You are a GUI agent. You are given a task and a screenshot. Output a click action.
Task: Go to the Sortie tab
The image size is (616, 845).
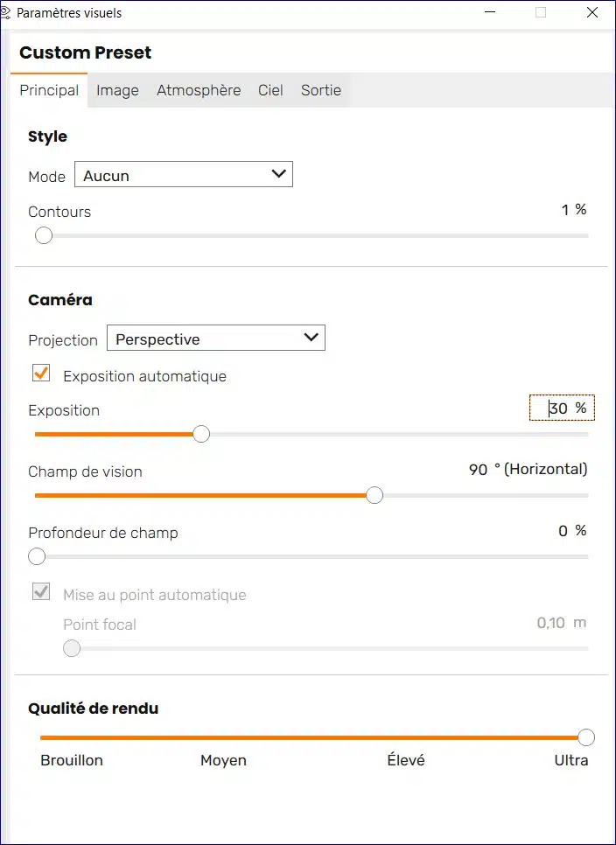(321, 91)
